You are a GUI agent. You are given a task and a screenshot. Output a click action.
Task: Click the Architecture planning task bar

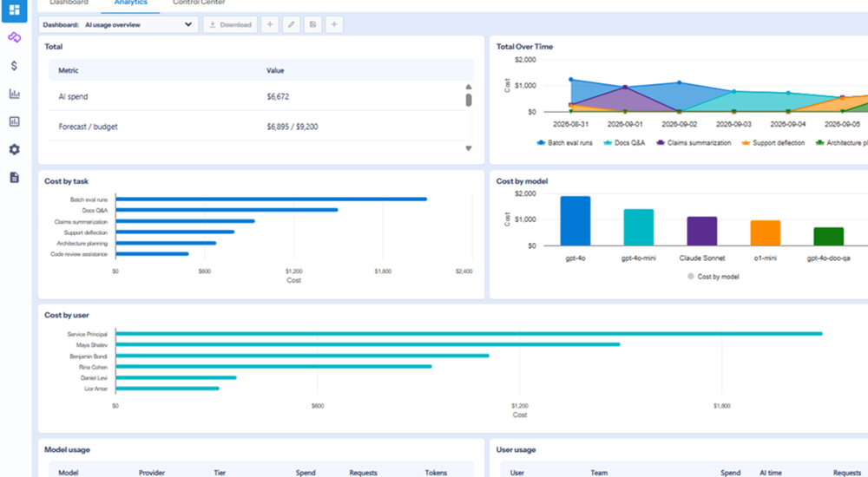(166, 243)
